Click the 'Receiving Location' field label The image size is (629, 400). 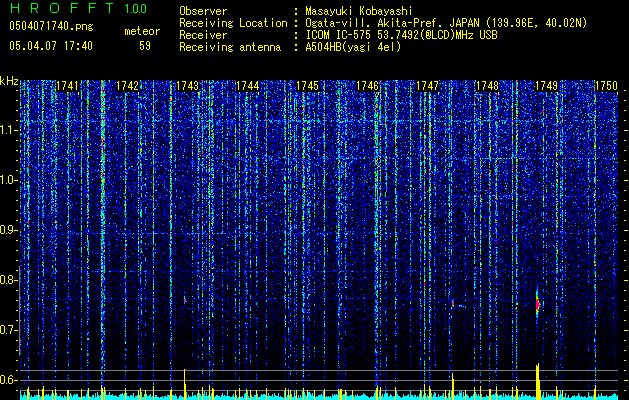233,23
